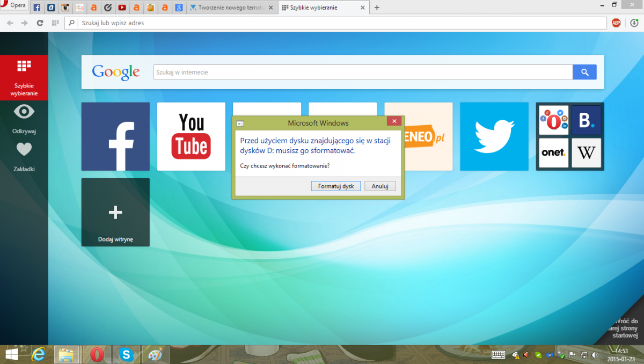Open the Adblock Plus extension icon
The height and width of the screenshot is (364, 644).
tap(616, 23)
